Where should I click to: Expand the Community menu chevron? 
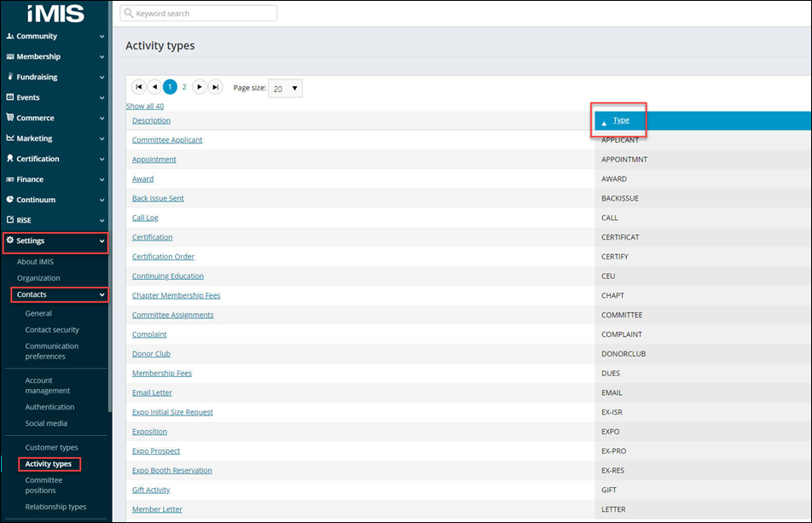click(x=102, y=37)
